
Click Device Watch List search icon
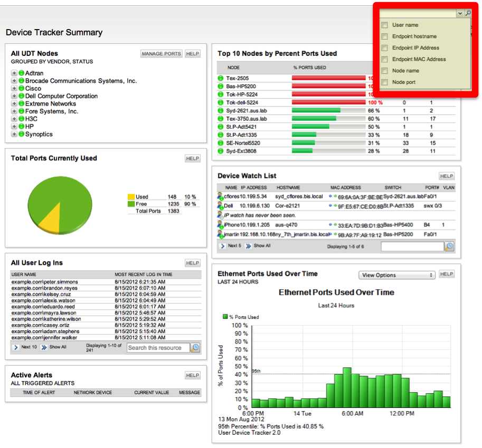point(449,246)
